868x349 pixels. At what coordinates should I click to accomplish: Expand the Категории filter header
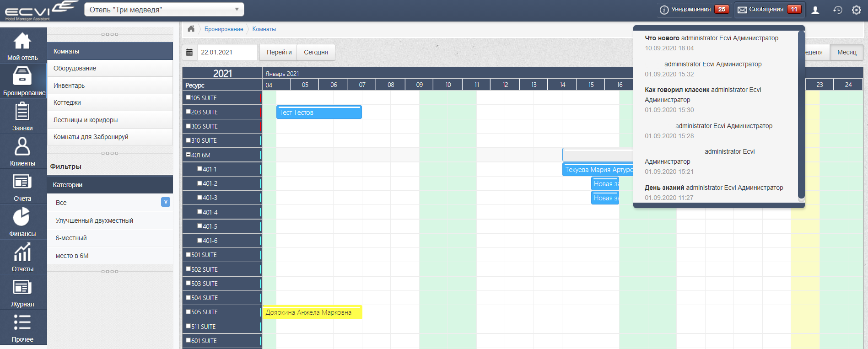pyautogui.click(x=110, y=185)
